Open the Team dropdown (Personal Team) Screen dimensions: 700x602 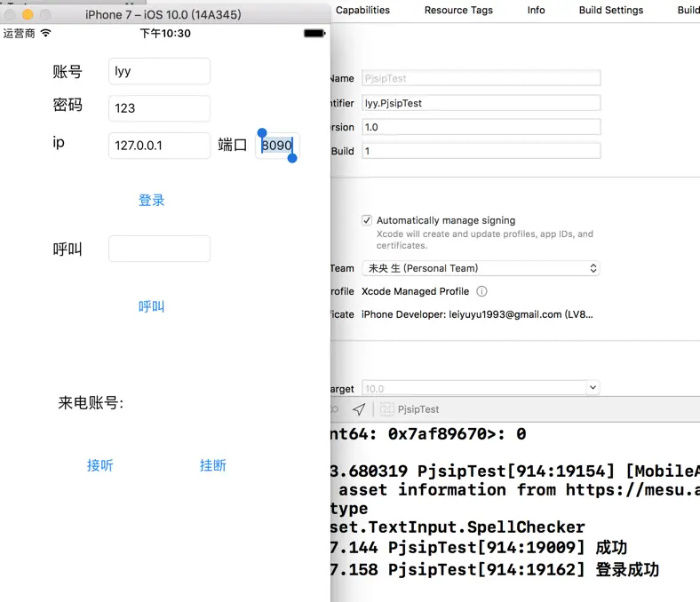coord(481,268)
